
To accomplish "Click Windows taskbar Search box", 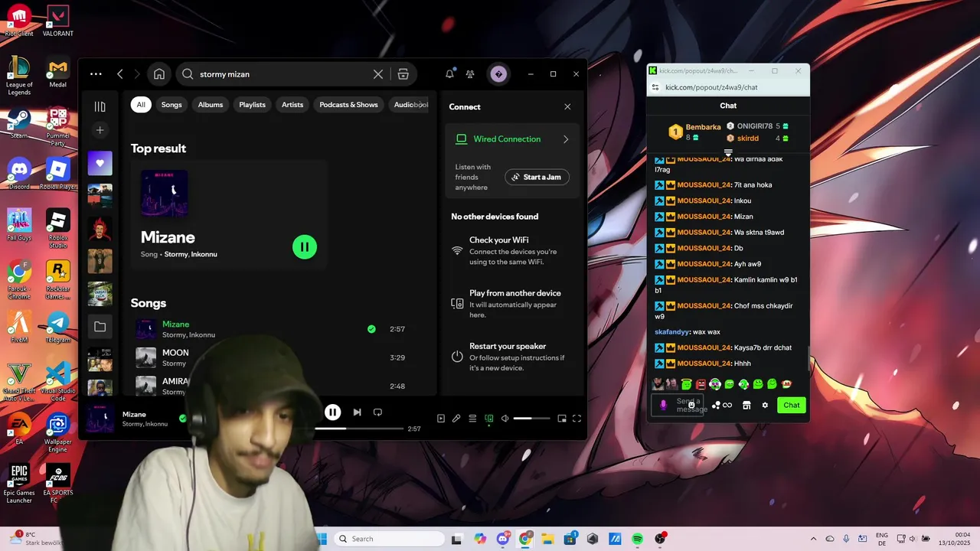I will pos(389,539).
